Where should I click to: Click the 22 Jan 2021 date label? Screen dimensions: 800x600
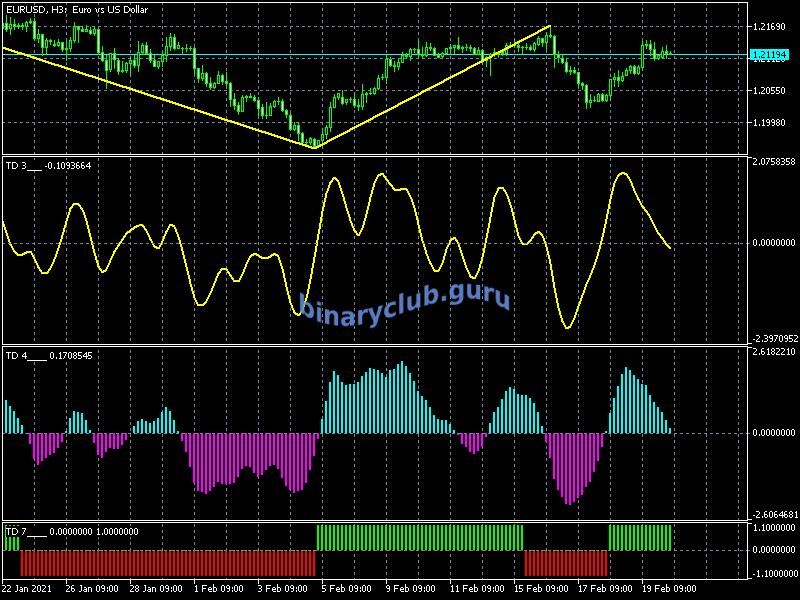tap(29, 588)
